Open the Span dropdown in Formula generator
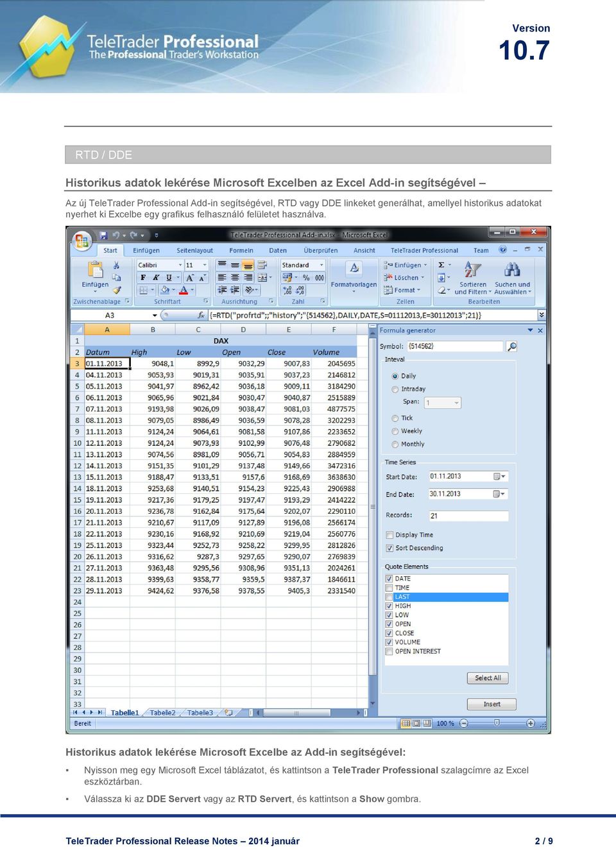616x850 pixels. pos(456,403)
